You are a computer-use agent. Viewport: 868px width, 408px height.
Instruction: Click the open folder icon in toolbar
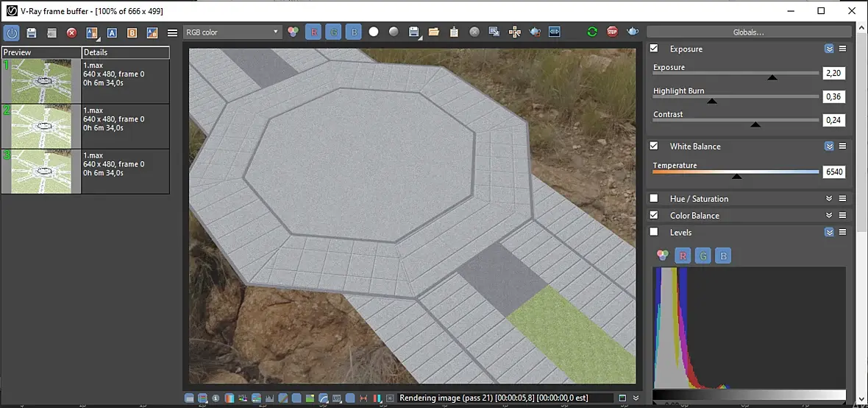tap(433, 32)
